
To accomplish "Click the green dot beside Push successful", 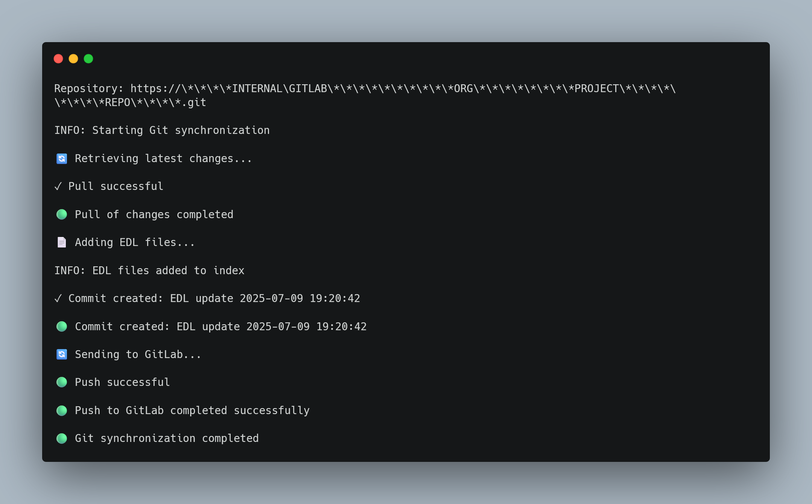I will (x=62, y=382).
